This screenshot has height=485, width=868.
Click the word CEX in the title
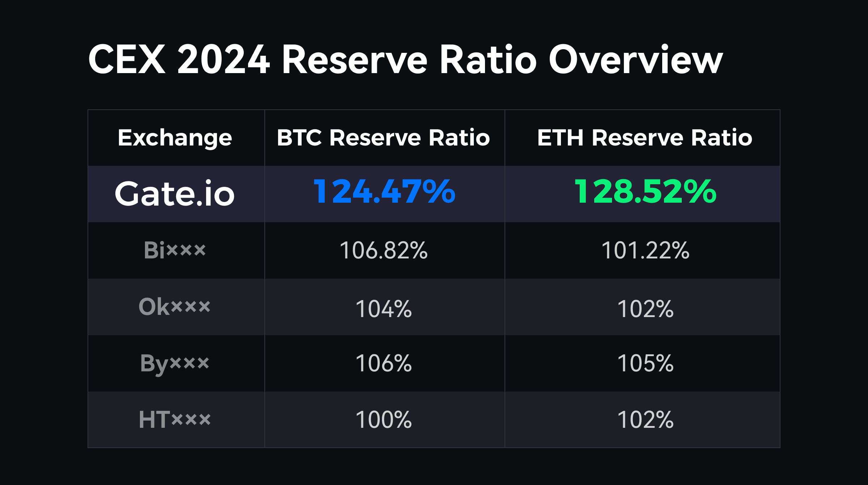pyautogui.click(x=127, y=59)
